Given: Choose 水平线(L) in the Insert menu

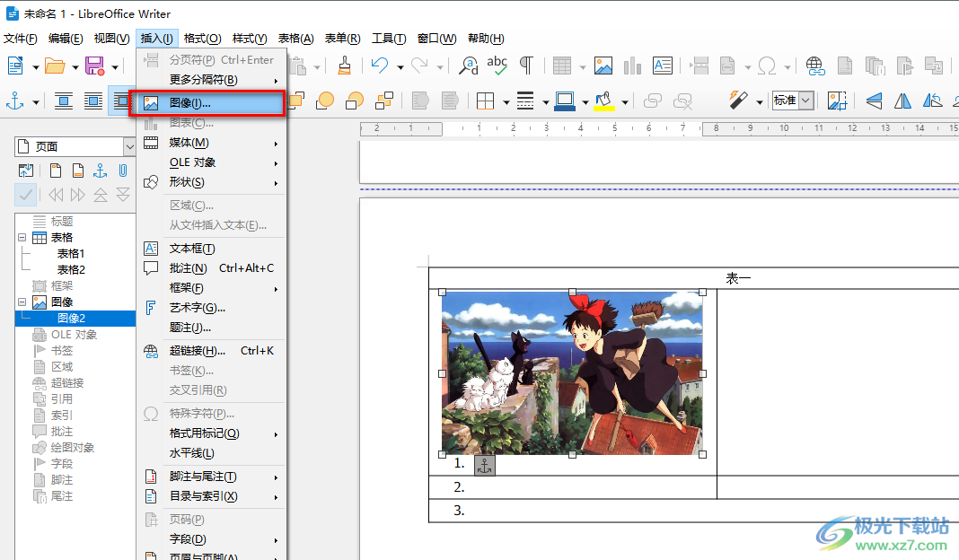Looking at the screenshot, I should (x=211, y=453).
